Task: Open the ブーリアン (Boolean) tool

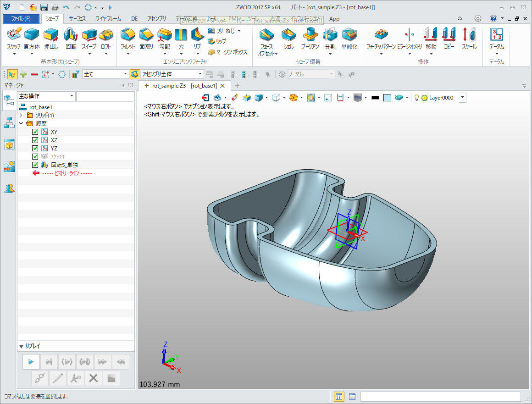Action: pos(310,39)
